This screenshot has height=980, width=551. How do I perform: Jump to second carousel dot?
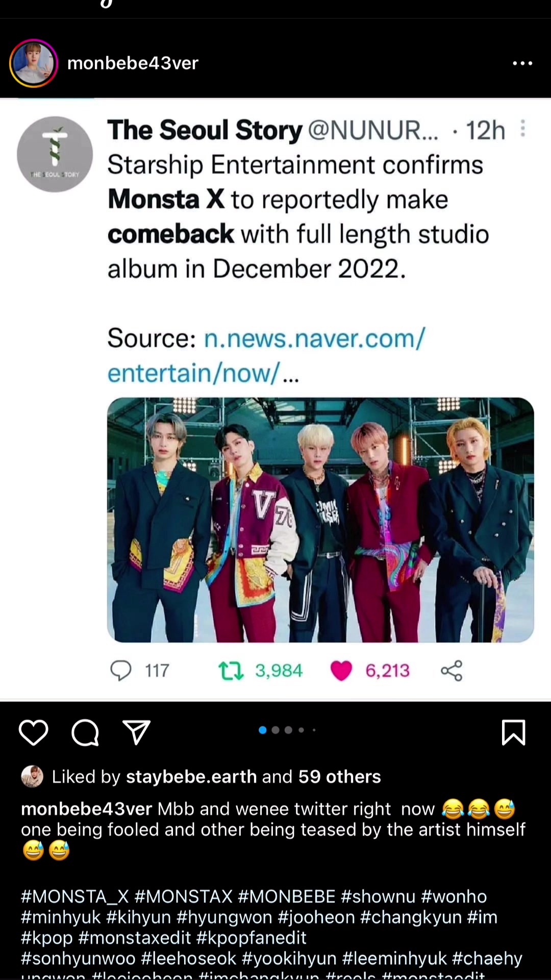275,730
